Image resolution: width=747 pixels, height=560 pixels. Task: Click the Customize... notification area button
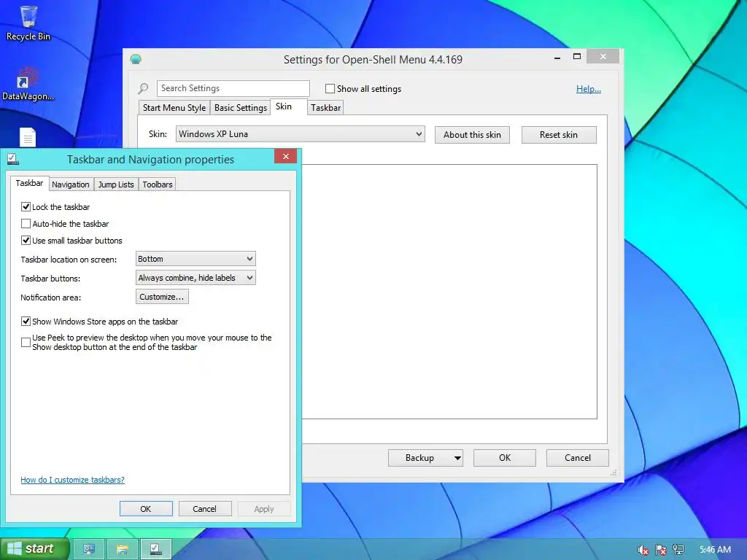tap(162, 297)
